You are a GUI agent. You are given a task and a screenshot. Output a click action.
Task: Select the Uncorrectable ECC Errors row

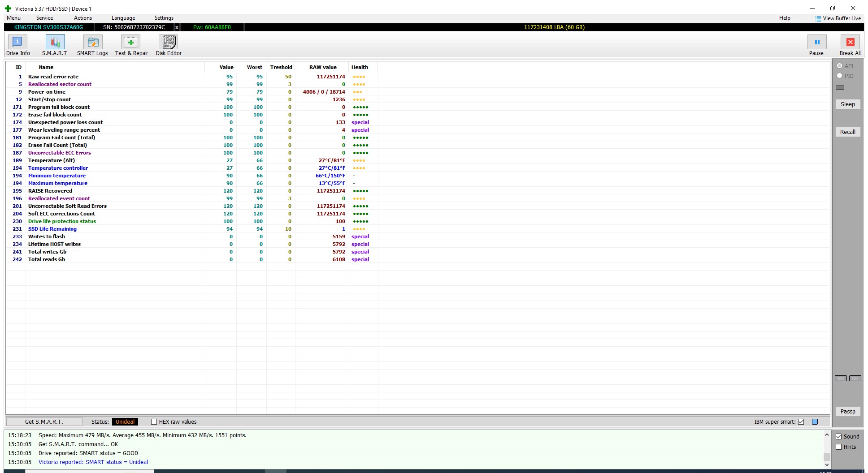[x=192, y=153]
